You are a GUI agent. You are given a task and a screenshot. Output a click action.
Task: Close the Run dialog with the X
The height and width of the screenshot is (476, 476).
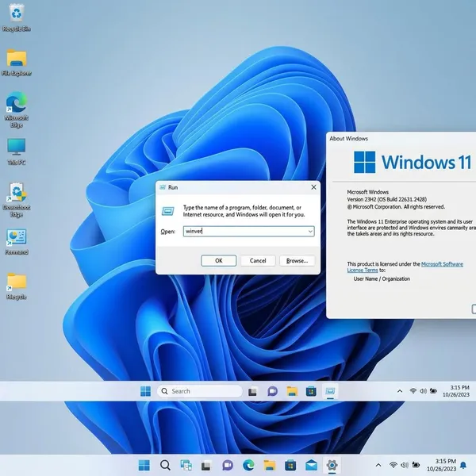[x=313, y=187]
